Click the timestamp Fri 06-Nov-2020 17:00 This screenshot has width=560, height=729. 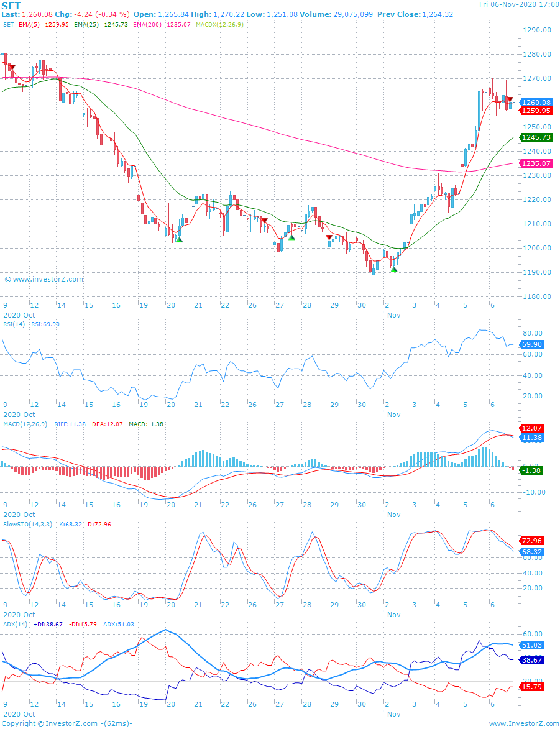point(520,4)
